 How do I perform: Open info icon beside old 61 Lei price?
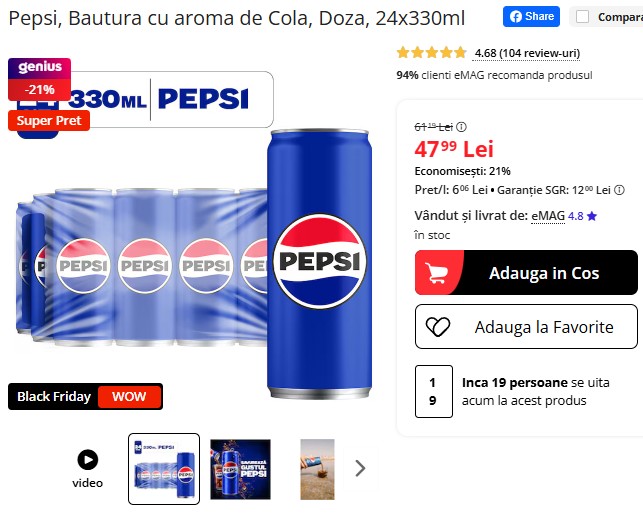(461, 127)
